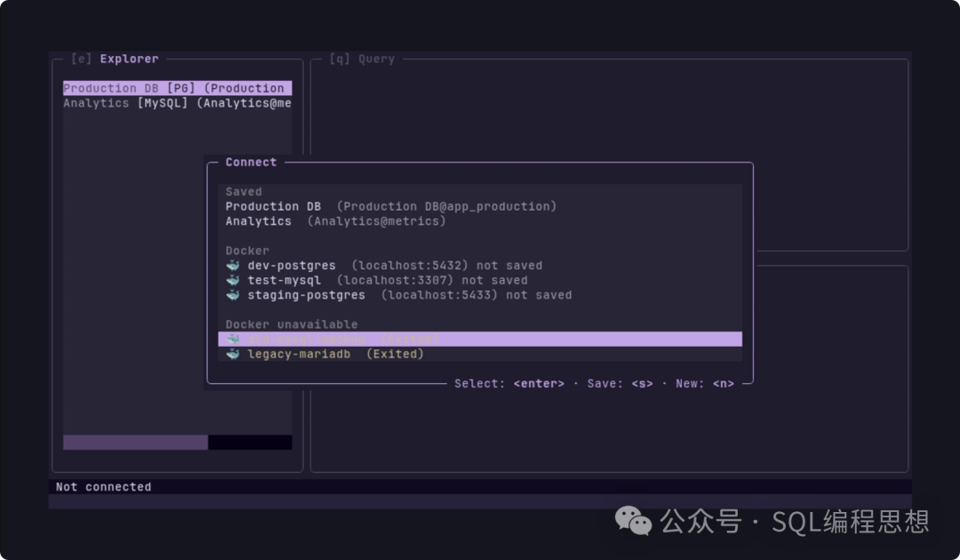Image resolution: width=960 pixels, height=560 pixels.
Task: Choose Analytics saved connection in Connect dialog
Action: point(258,221)
